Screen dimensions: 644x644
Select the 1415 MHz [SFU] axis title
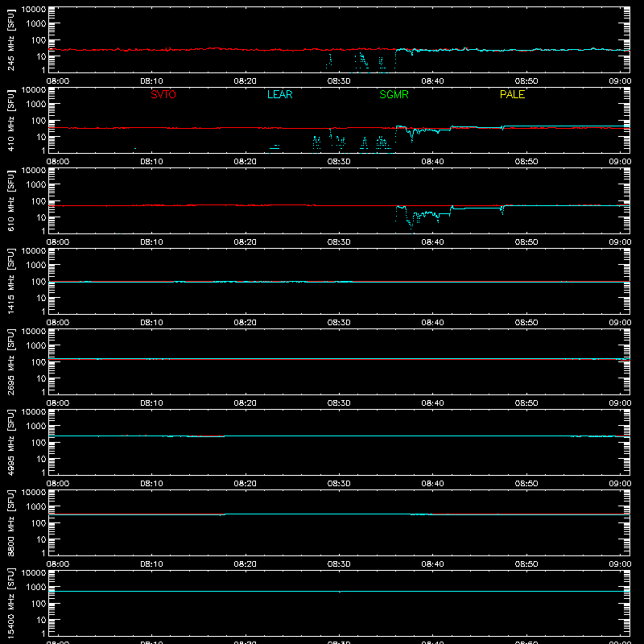10,281
